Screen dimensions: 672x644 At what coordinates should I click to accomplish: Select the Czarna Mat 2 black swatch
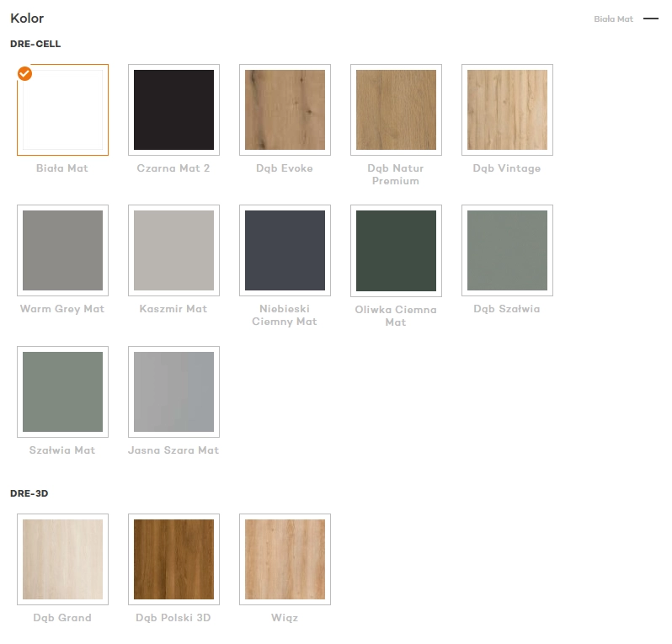coord(173,109)
